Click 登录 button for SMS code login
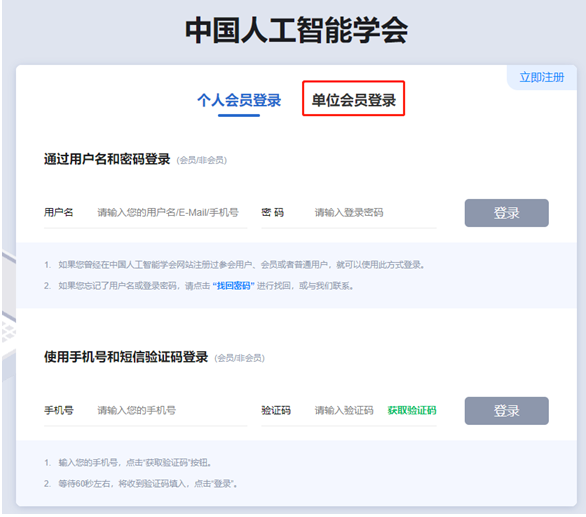This screenshot has height=517, width=586. (506, 411)
